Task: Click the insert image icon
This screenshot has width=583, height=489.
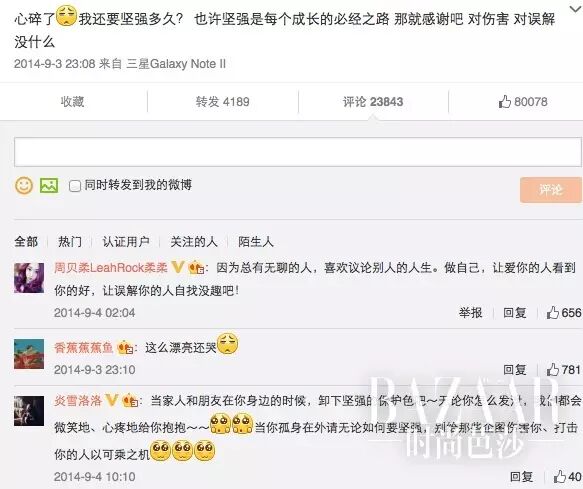Action: tap(49, 185)
